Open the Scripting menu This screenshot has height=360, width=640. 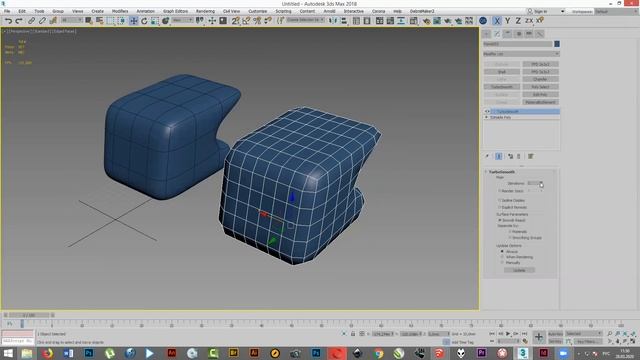283,11
